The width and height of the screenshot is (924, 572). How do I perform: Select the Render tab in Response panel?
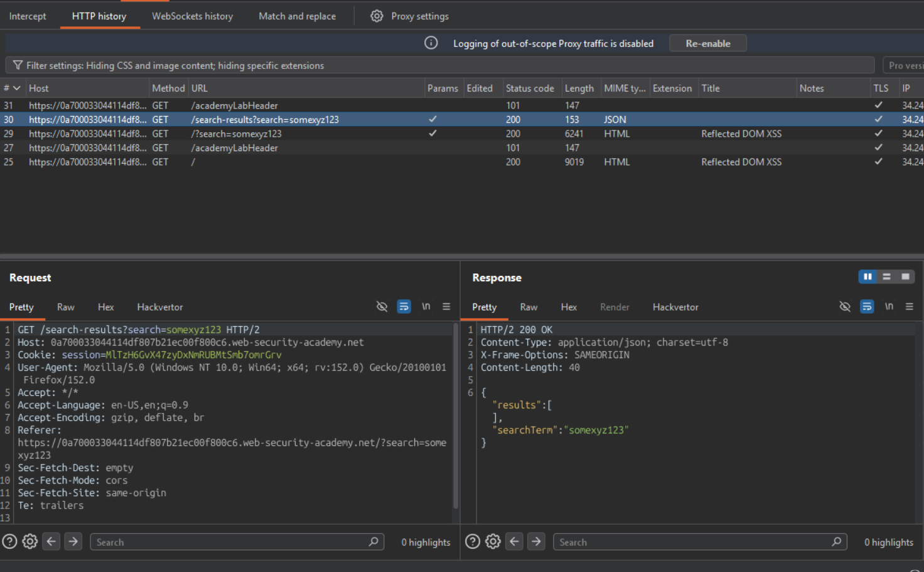click(x=615, y=307)
